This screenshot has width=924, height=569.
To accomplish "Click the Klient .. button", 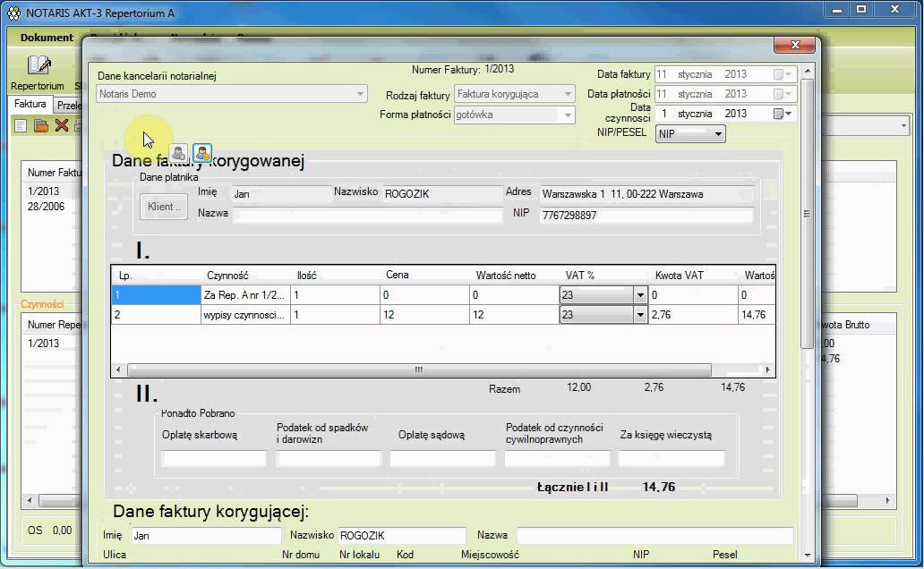I will (164, 206).
